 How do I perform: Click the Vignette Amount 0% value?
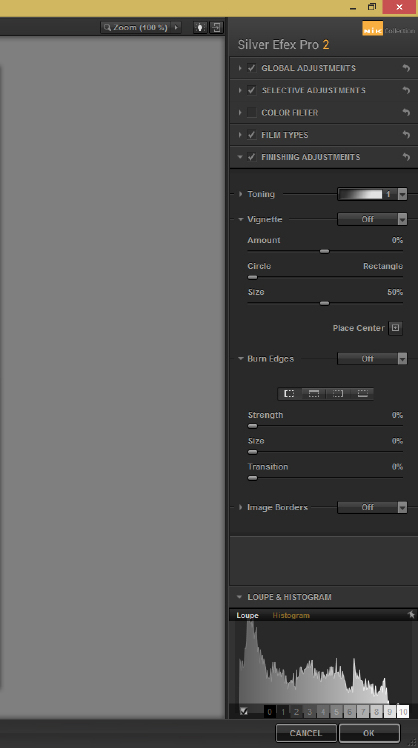click(x=397, y=240)
